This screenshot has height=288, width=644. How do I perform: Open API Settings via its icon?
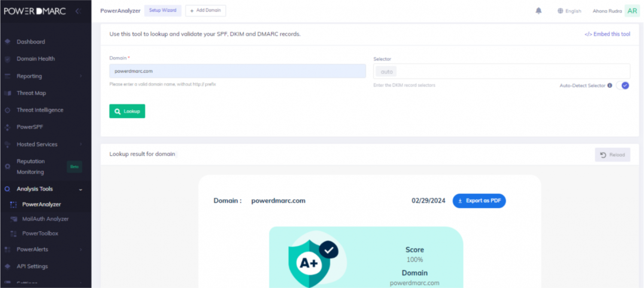pos(7,266)
